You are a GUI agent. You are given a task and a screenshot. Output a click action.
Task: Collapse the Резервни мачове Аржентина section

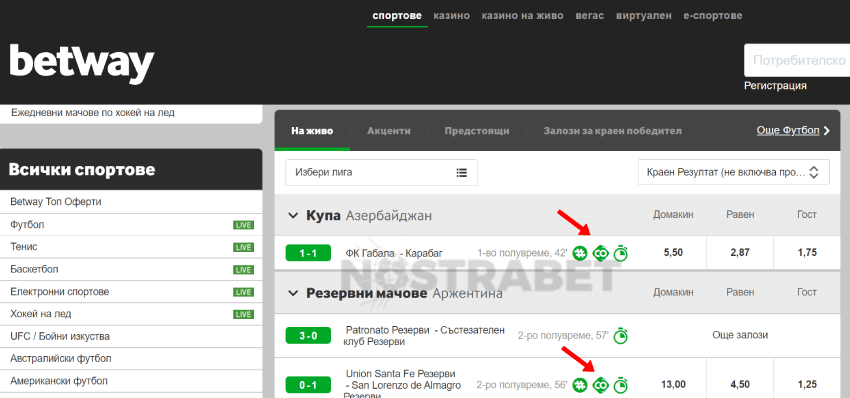click(293, 293)
